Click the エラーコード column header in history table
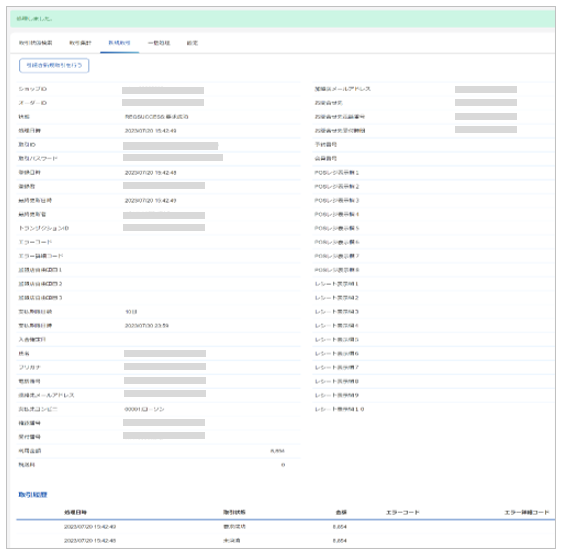The width and height of the screenshot is (563, 558). point(403,512)
